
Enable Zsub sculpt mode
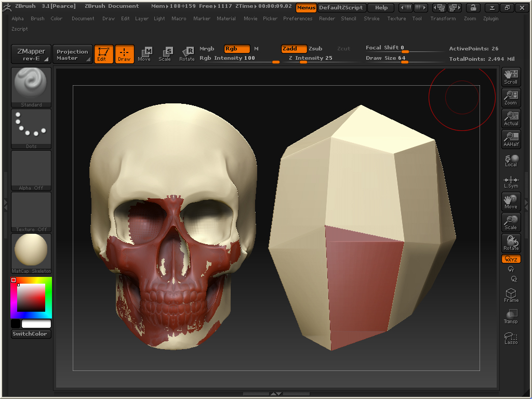[315, 49]
